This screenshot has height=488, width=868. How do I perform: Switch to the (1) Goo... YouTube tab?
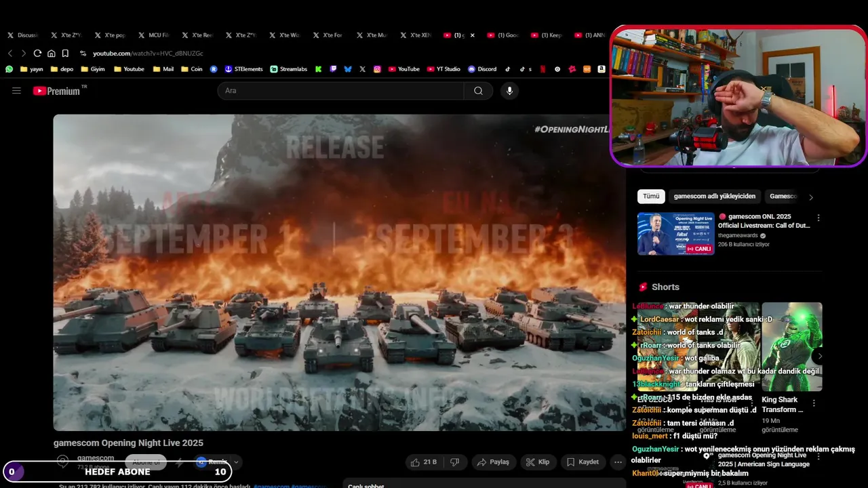(x=503, y=35)
